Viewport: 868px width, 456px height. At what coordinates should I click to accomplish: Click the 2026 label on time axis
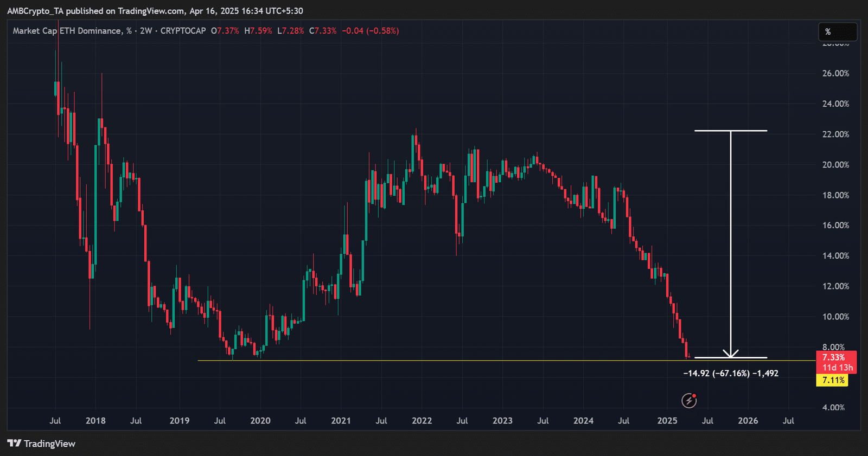(748, 421)
